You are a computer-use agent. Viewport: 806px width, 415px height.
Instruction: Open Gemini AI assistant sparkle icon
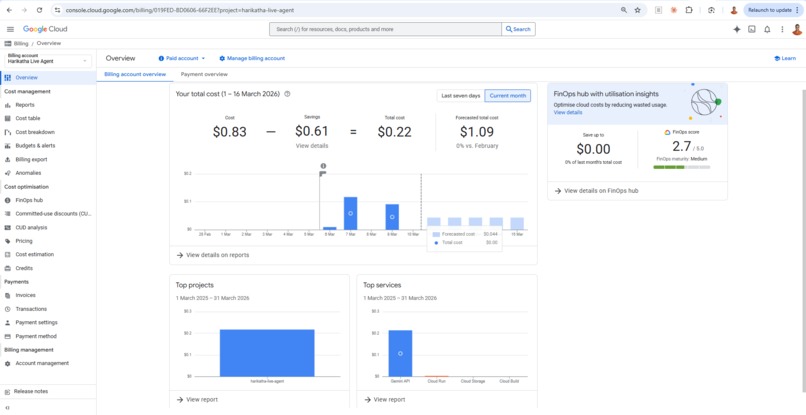[x=737, y=29]
